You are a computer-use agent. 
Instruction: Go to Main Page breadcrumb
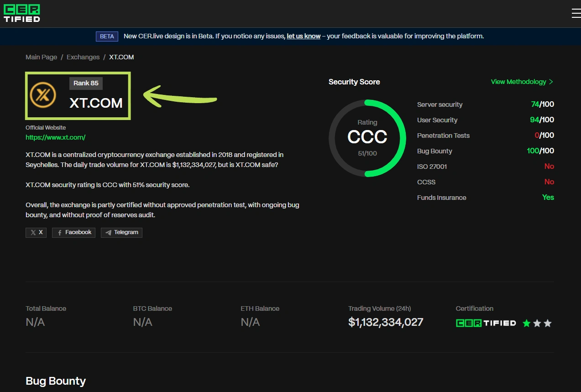pyautogui.click(x=42, y=57)
